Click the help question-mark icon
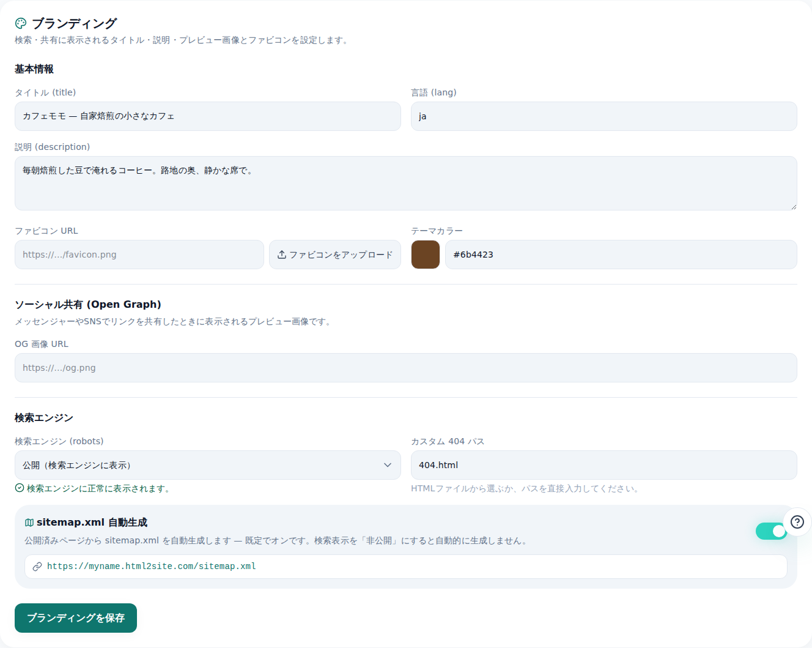This screenshot has height=648, width=812. point(797,522)
